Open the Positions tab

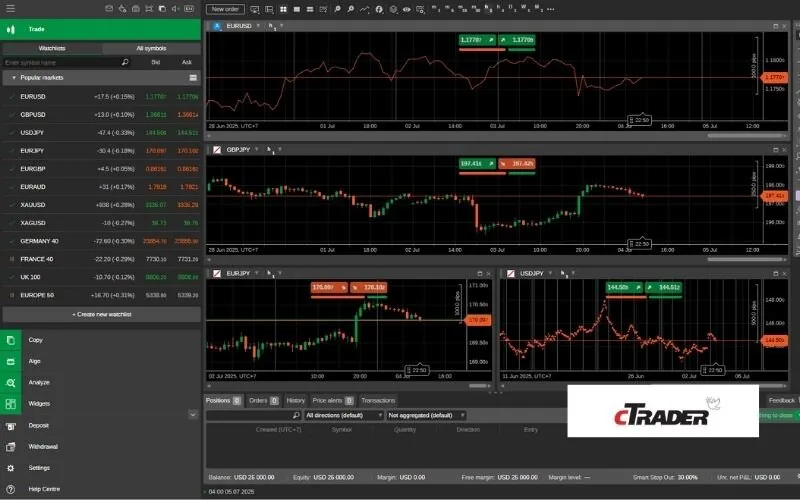pyautogui.click(x=223, y=401)
